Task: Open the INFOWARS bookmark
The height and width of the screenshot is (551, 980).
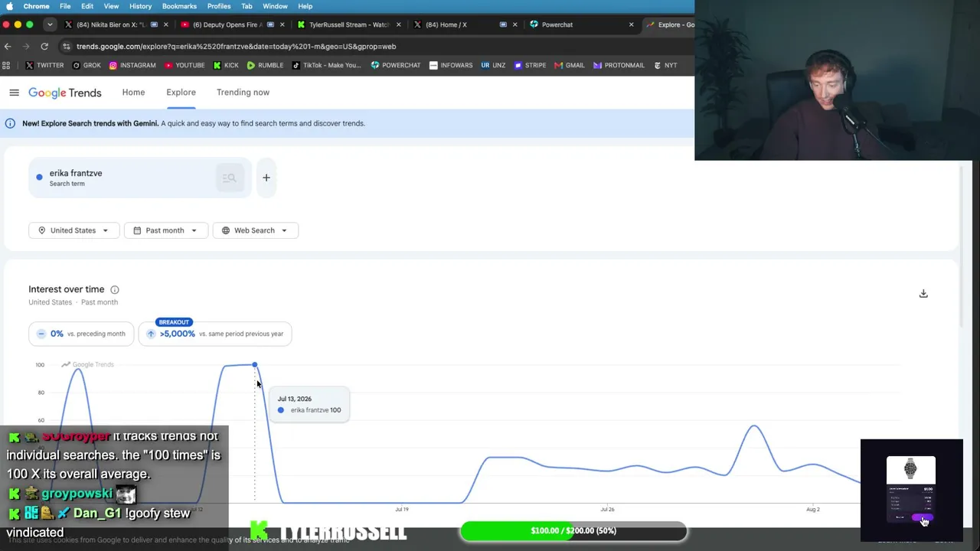Action: [451, 66]
